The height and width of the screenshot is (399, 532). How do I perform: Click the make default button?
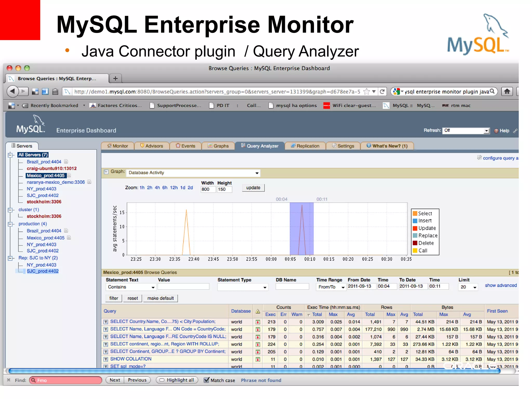(161, 298)
